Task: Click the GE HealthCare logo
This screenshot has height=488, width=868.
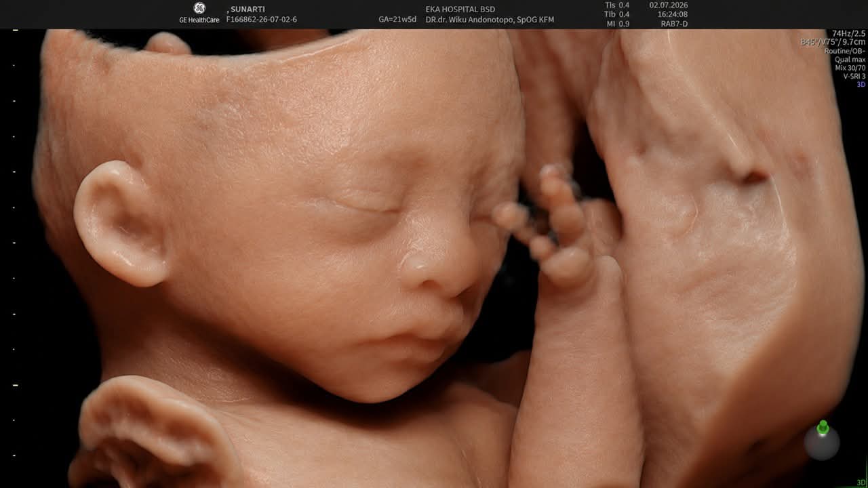Action: [199, 13]
